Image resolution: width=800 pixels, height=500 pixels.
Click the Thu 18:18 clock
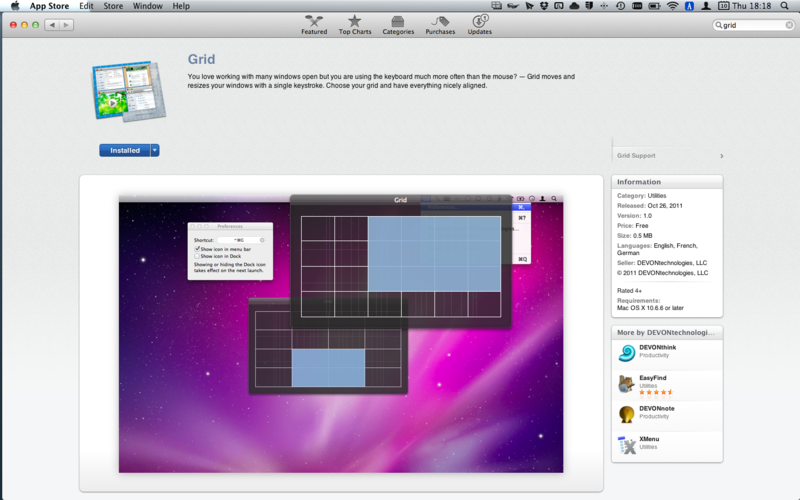(751, 6)
